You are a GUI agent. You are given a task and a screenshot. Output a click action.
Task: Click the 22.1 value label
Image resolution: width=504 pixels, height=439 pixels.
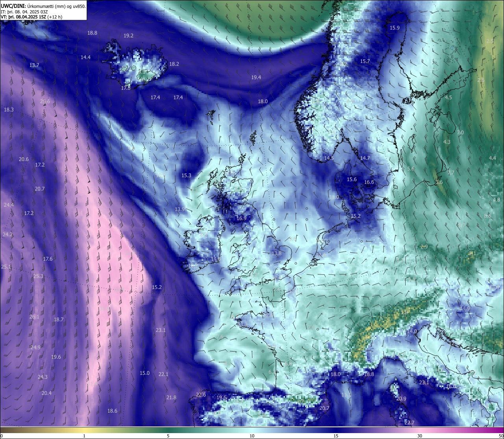163,374
